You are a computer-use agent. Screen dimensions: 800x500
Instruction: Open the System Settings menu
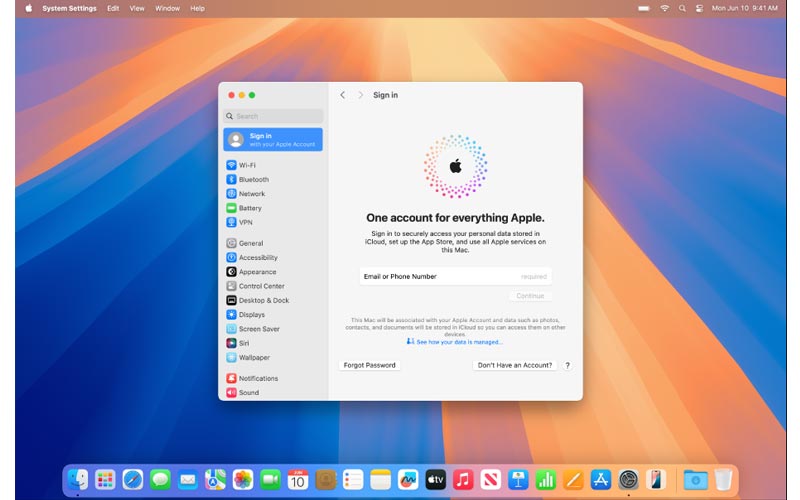click(69, 8)
